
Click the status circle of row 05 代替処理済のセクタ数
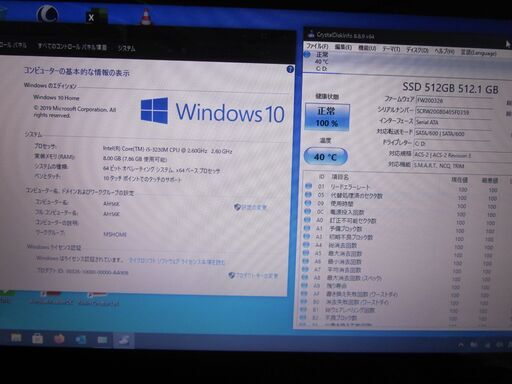tap(308, 195)
